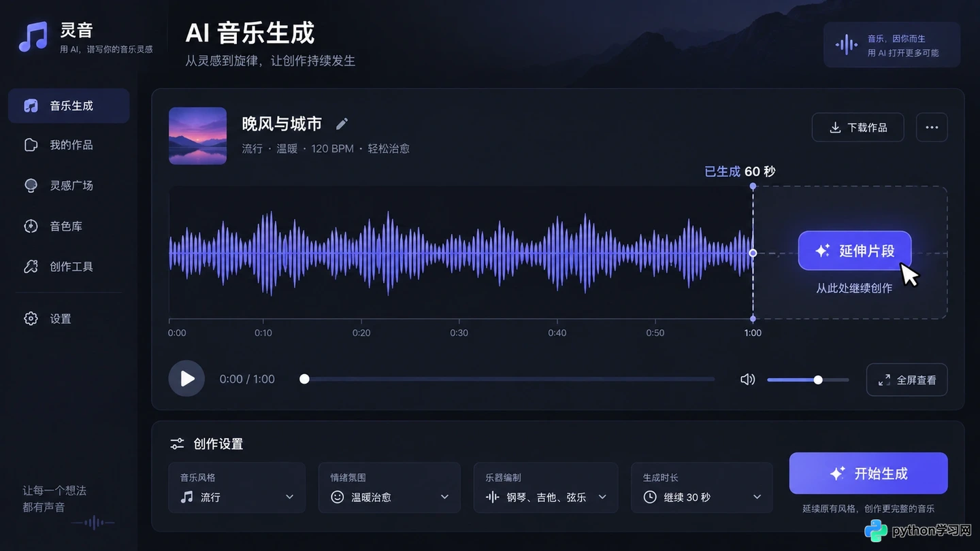Click the sparkle icon on 延伸片段
This screenshot has height=551, width=980.
pyautogui.click(x=822, y=250)
